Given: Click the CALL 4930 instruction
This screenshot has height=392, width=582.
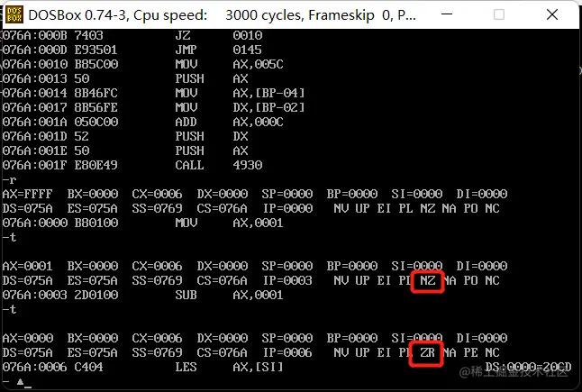Looking at the screenshot, I should 219,165.
